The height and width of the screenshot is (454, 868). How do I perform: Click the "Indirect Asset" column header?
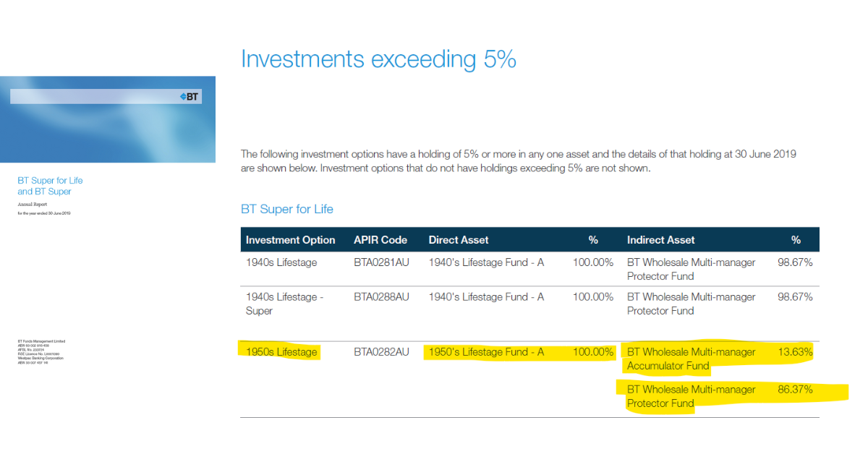point(660,239)
